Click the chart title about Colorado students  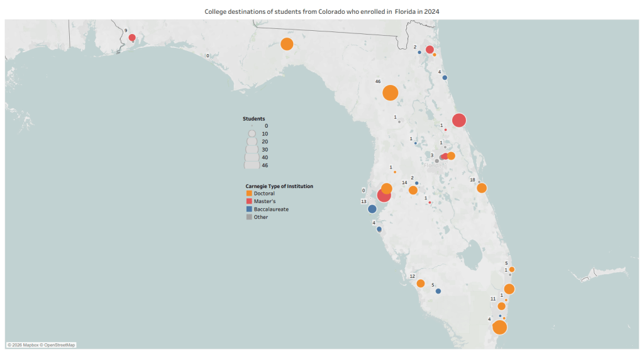(x=322, y=12)
